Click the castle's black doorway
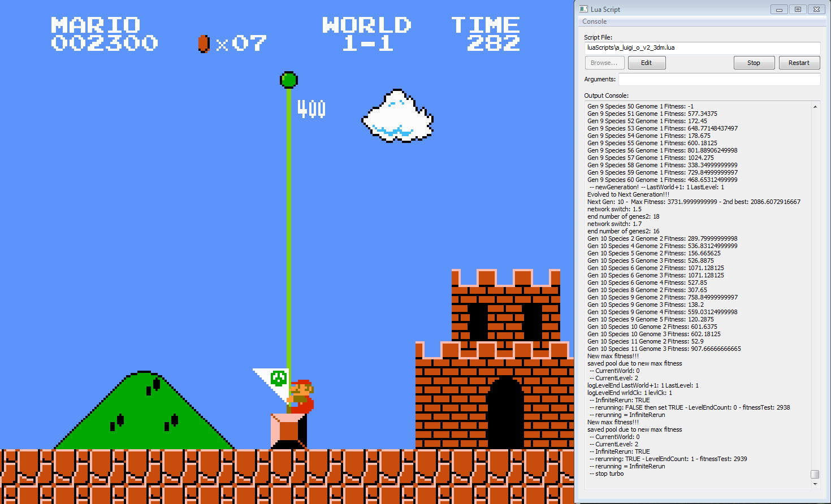 point(505,414)
